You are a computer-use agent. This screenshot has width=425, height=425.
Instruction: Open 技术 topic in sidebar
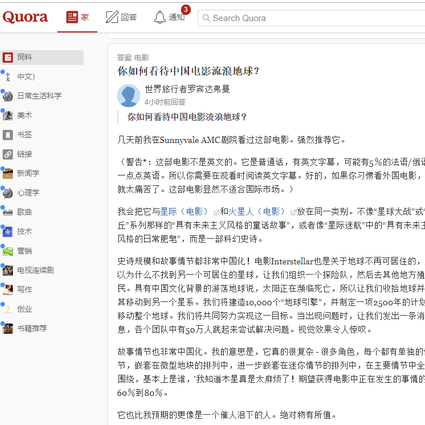[x=24, y=231]
